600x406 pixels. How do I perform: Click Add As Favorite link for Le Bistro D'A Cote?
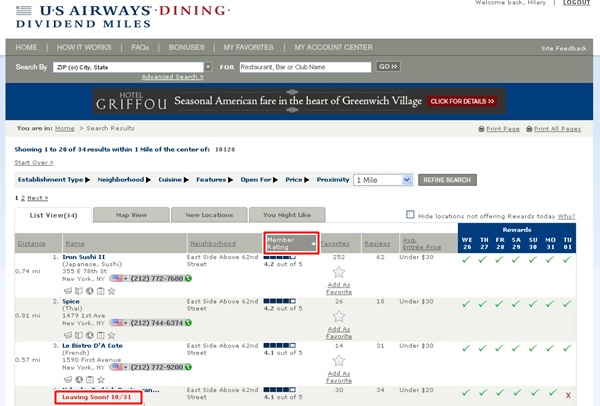pyautogui.click(x=339, y=377)
